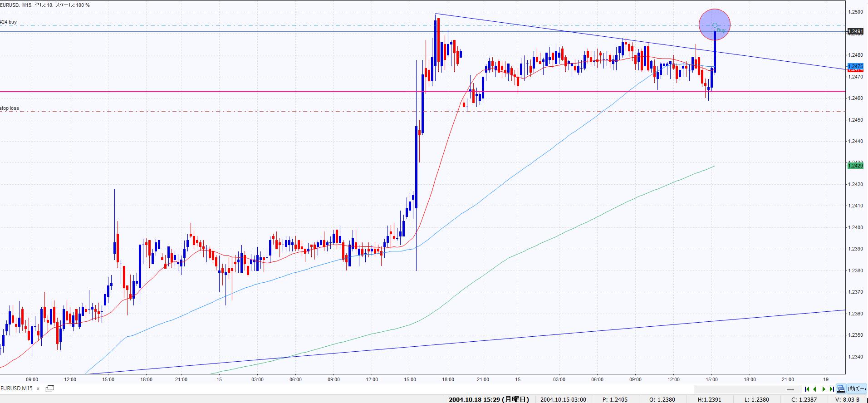Click the Buy marker circle on the chart
Image resolution: width=868 pixels, height=403 pixels.
click(715, 25)
